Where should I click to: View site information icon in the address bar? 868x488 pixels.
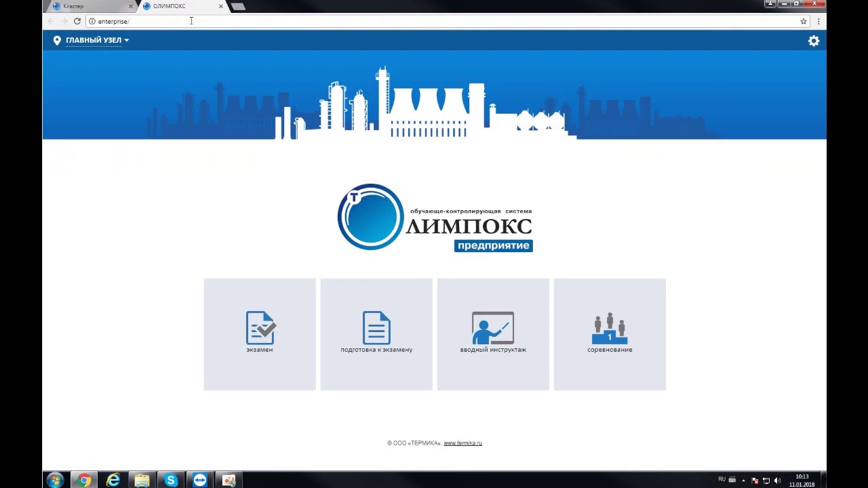(92, 21)
